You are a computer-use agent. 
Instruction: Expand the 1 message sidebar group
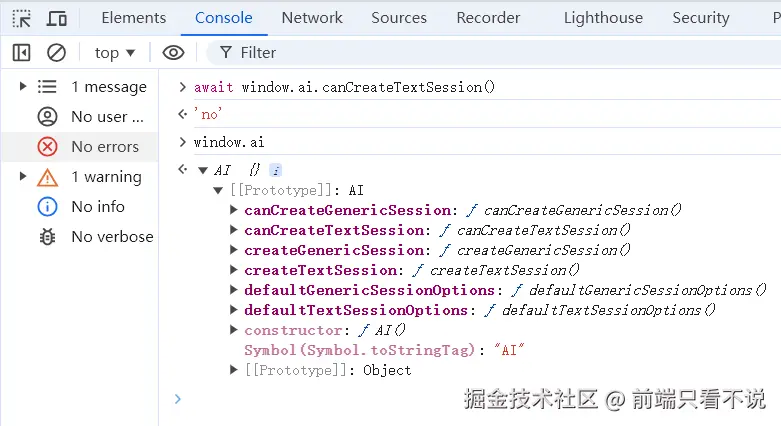click(23, 87)
